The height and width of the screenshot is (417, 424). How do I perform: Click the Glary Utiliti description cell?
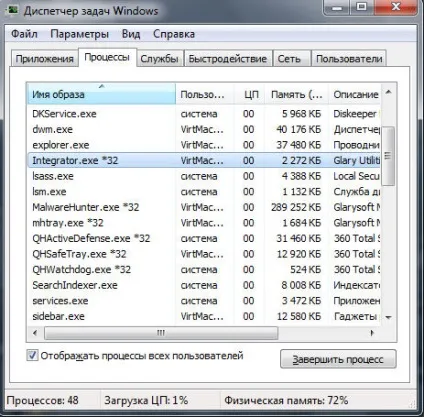(x=356, y=160)
